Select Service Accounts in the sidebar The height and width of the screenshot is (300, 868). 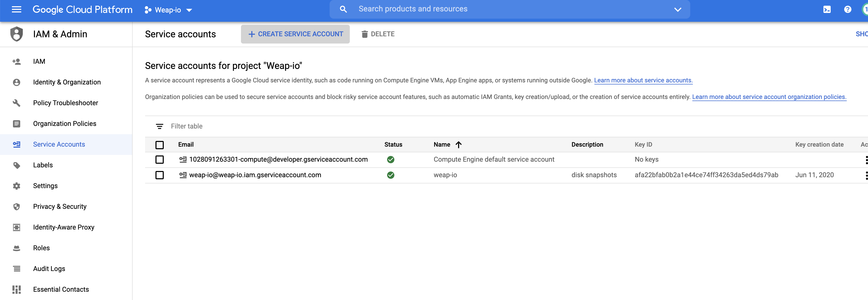point(66,144)
